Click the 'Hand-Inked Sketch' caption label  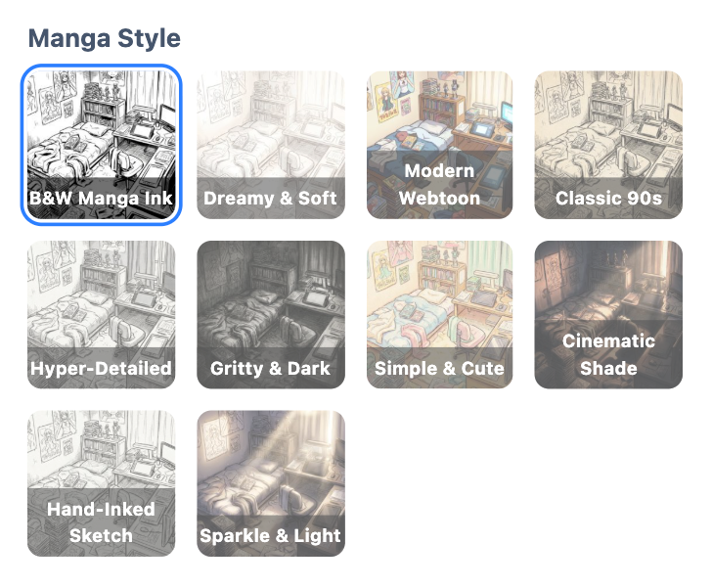point(102,522)
